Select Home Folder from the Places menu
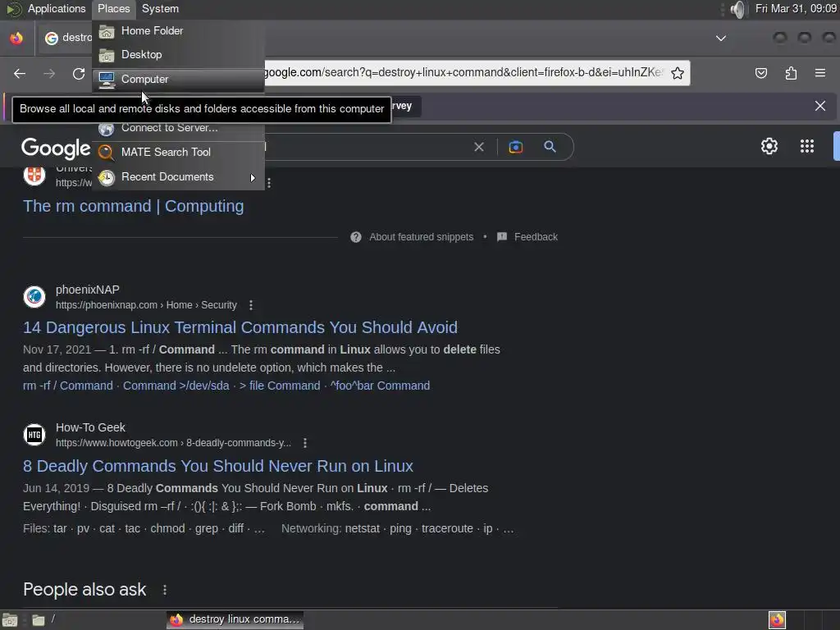Image resolution: width=840 pixels, height=630 pixels. 178,31
